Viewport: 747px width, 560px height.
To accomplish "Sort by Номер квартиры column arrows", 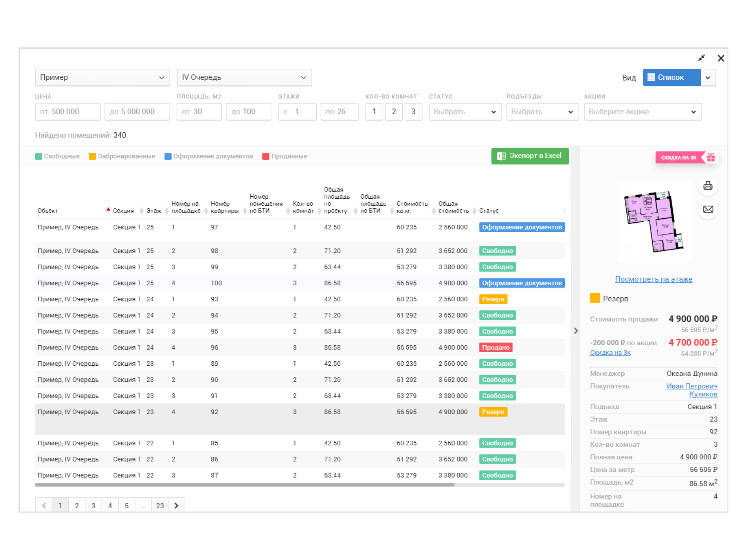I will pyautogui.click(x=245, y=211).
